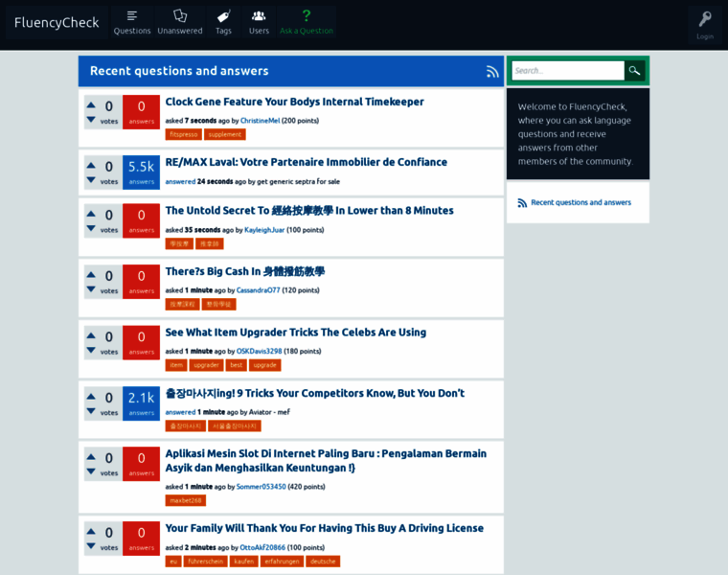Open the 2.1k answers count box
Image resolution: width=728 pixels, height=575 pixels.
coord(141,403)
